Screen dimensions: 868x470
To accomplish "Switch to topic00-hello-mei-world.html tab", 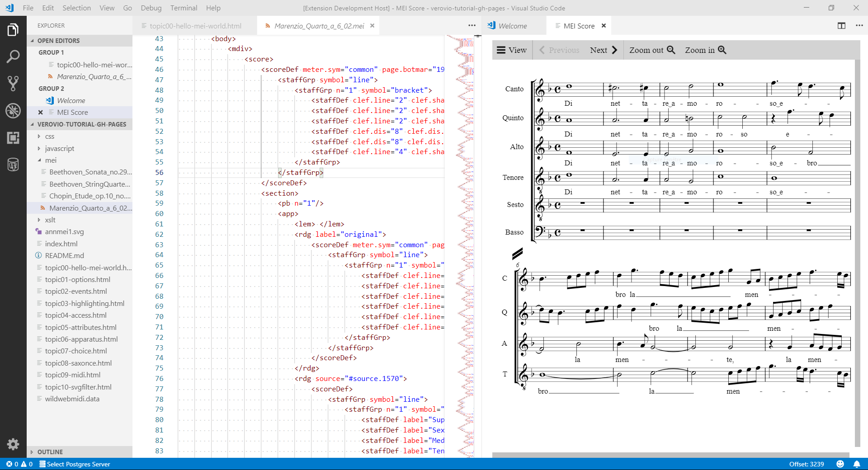I will pyautogui.click(x=195, y=26).
